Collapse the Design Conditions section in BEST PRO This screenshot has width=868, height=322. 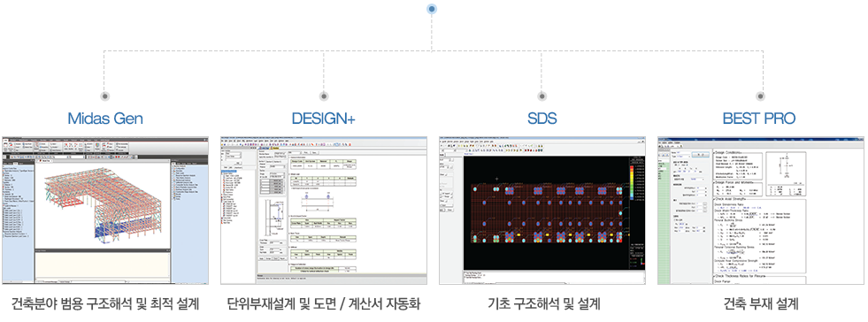[712, 152]
